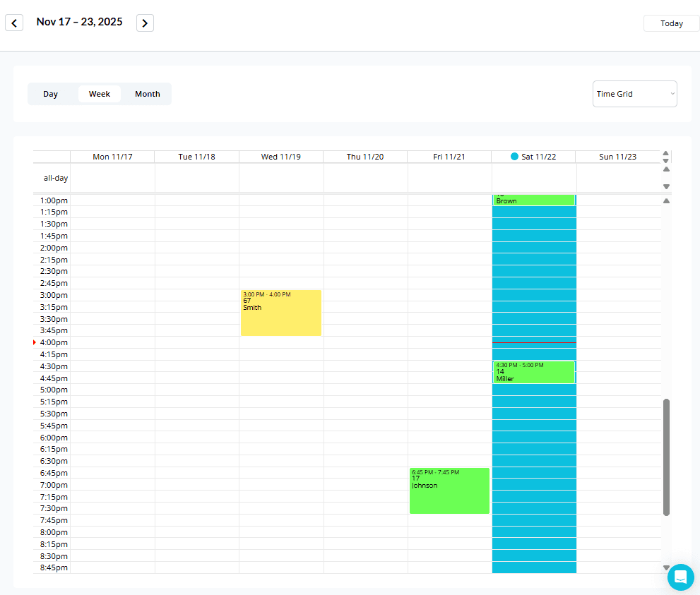Switch to Day view
Viewport: 700px width, 595px height.
click(x=50, y=93)
